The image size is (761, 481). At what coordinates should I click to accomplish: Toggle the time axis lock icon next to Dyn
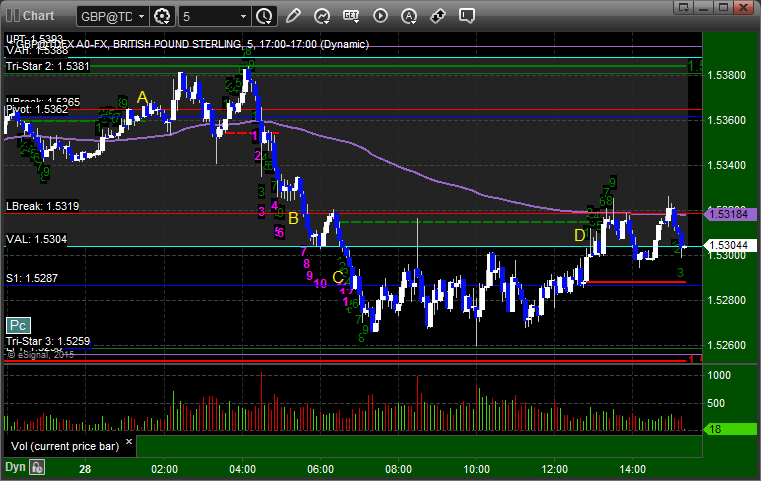pos(37,467)
